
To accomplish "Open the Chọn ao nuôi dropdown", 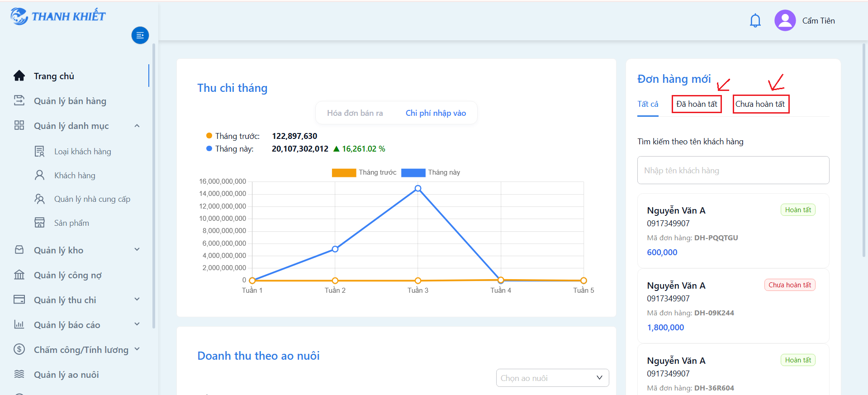I will click(x=552, y=378).
